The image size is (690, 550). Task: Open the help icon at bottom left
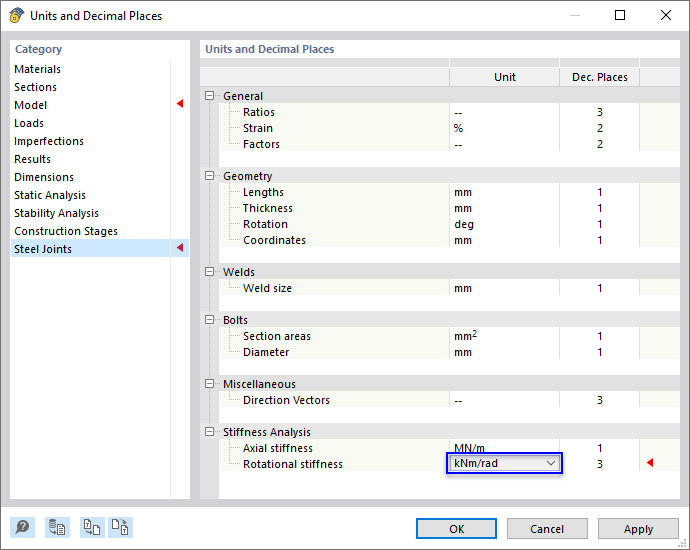pyautogui.click(x=22, y=527)
